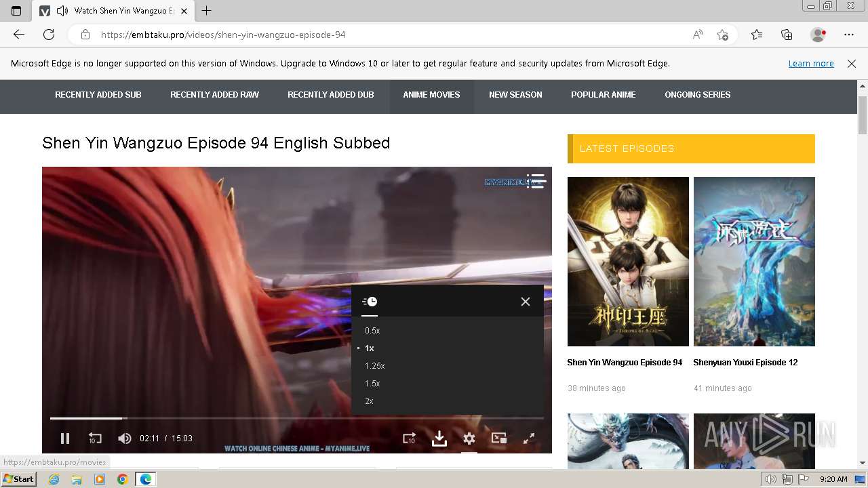Click Shen Yin Wangzuo Episode 94 title link

(625, 363)
